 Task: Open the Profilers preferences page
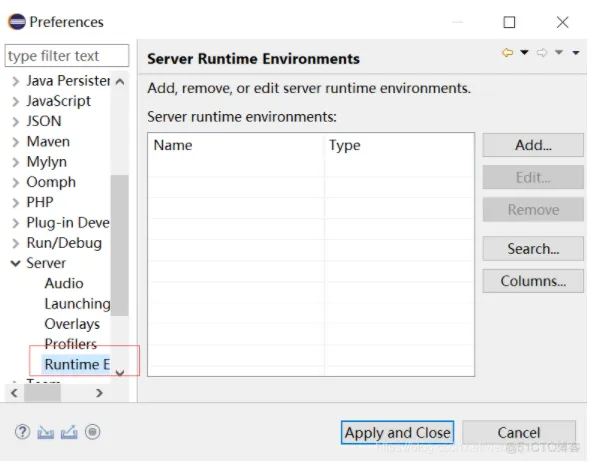pos(70,344)
